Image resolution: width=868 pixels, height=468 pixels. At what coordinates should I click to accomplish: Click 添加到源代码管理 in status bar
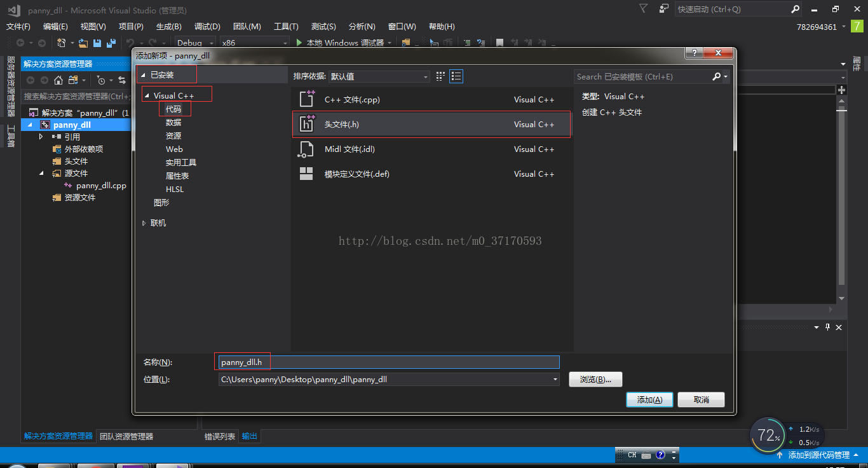818,455
